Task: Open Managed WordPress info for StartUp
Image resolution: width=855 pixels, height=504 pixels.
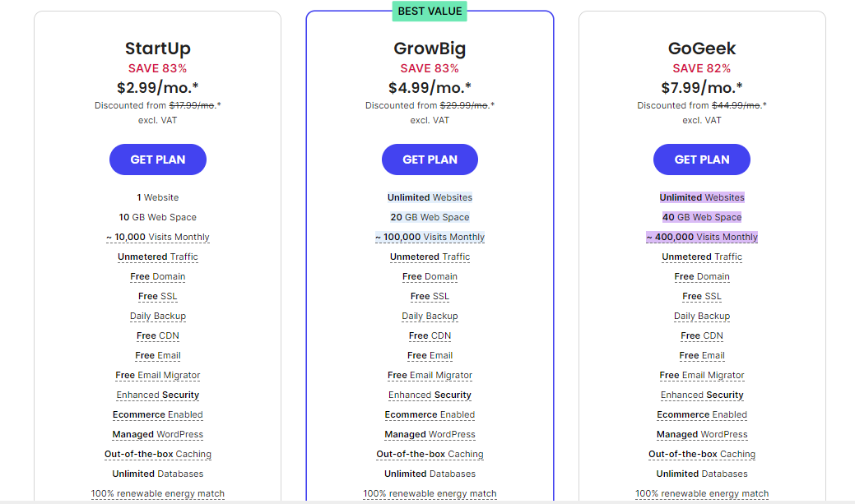Action: (x=158, y=434)
